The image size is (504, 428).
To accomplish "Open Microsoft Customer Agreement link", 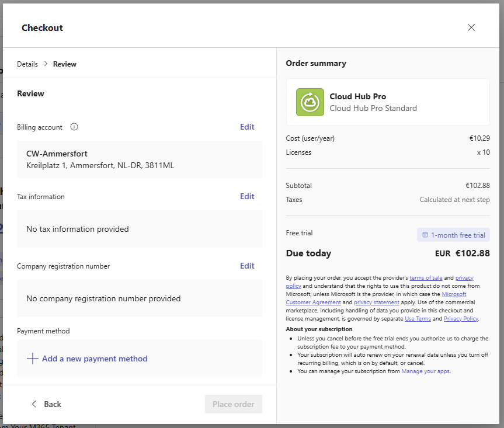I will click(x=454, y=294).
